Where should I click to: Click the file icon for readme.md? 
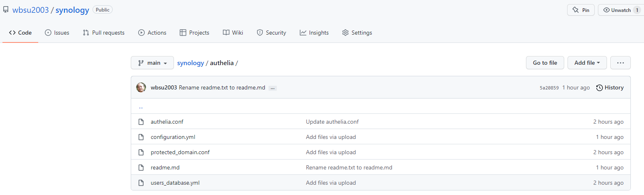(141, 167)
